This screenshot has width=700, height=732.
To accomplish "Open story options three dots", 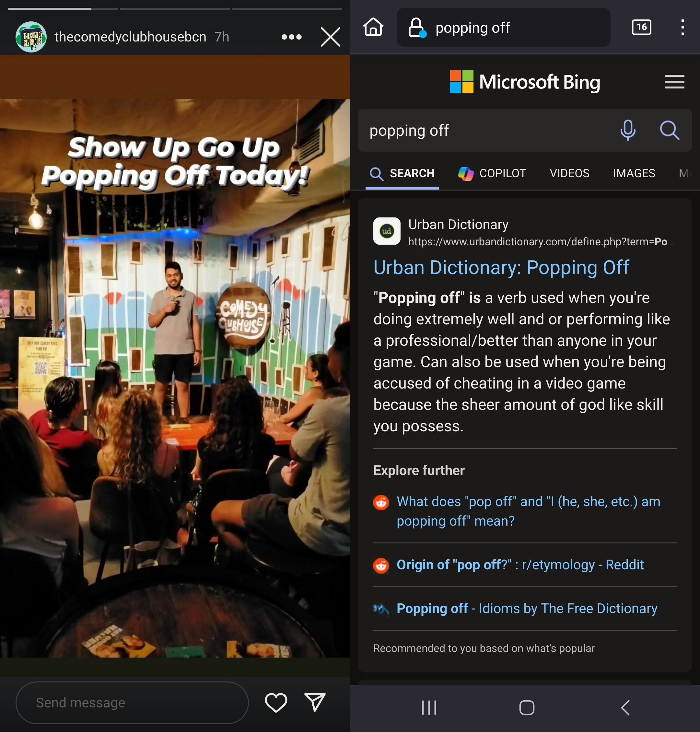I will pos(291,37).
